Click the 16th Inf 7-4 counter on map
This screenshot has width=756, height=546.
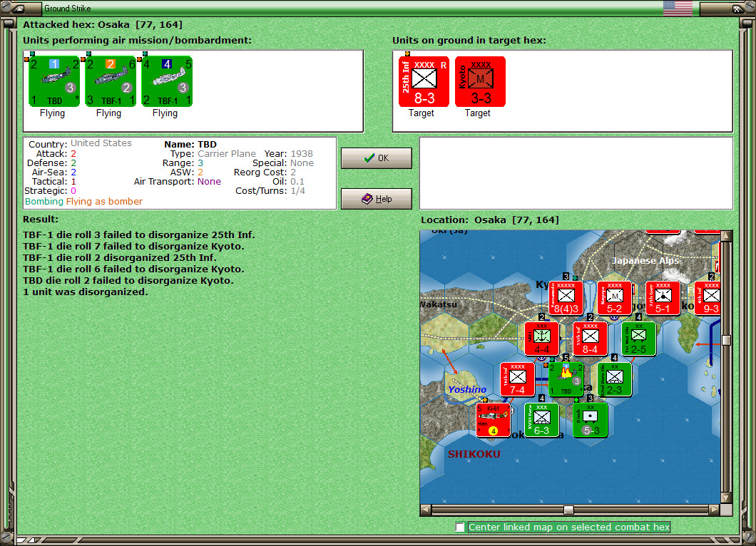point(517,379)
